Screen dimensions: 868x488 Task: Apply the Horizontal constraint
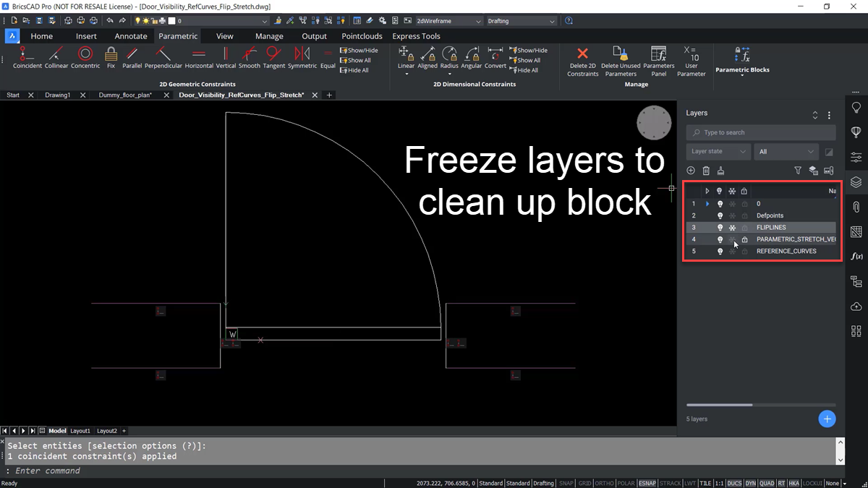(199, 57)
